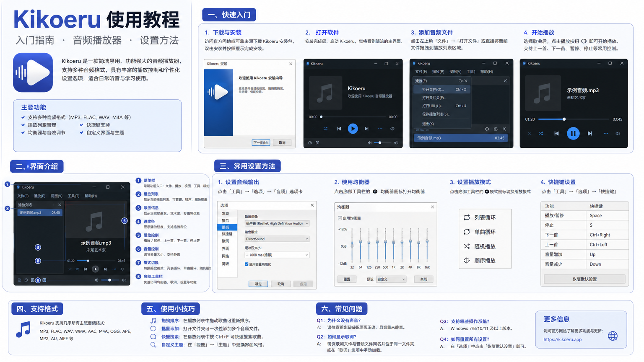Image resolution: width=644 pixels, height=362 pixels.
Task: Open the DirectSound 输出模式 dropdown
Action: pyautogui.click(x=277, y=239)
